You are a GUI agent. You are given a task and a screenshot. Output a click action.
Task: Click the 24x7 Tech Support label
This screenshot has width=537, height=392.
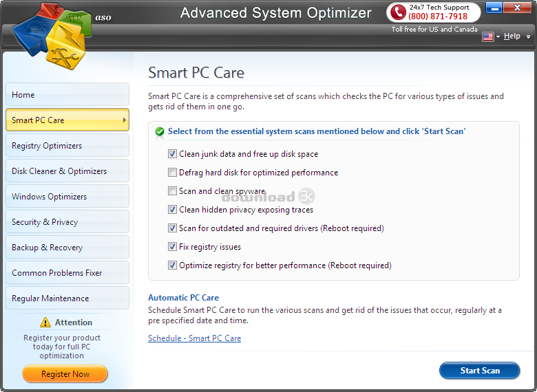point(439,7)
